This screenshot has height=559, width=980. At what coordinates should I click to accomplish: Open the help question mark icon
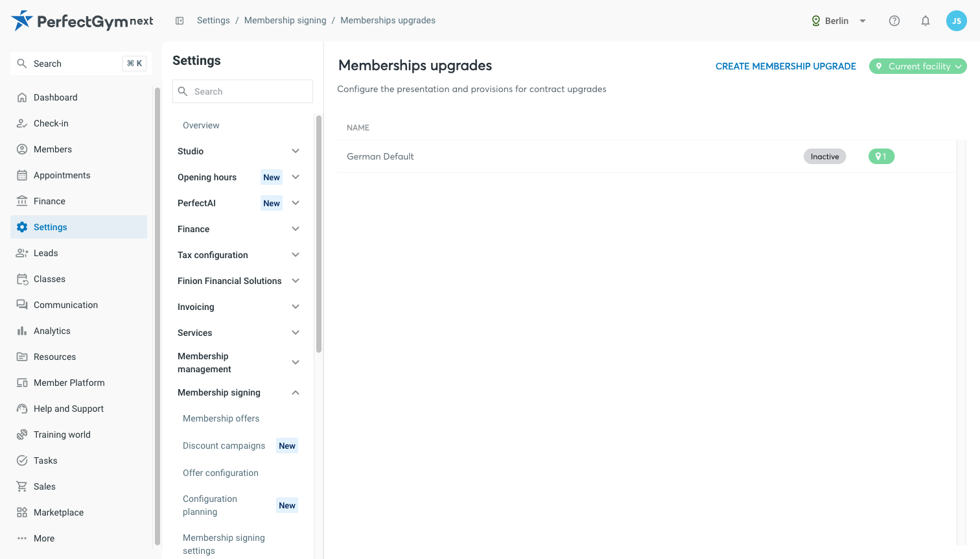(894, 21)
